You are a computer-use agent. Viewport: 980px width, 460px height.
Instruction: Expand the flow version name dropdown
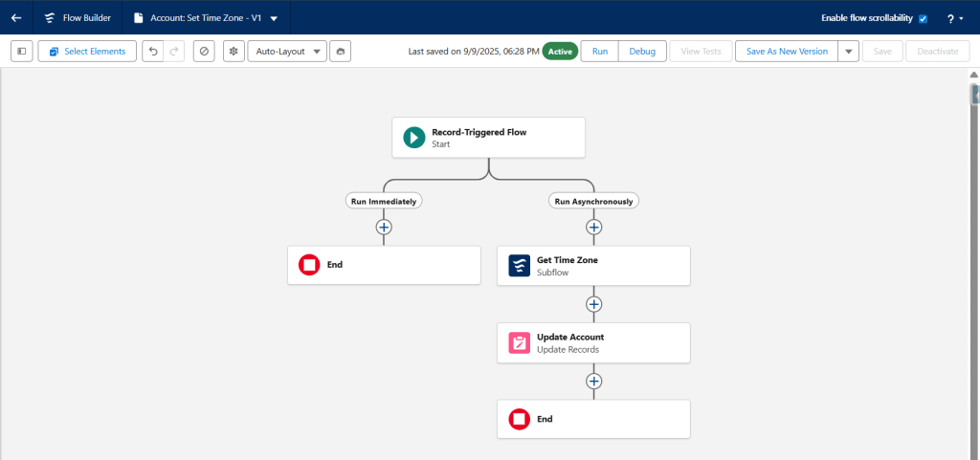click(274, 18)
